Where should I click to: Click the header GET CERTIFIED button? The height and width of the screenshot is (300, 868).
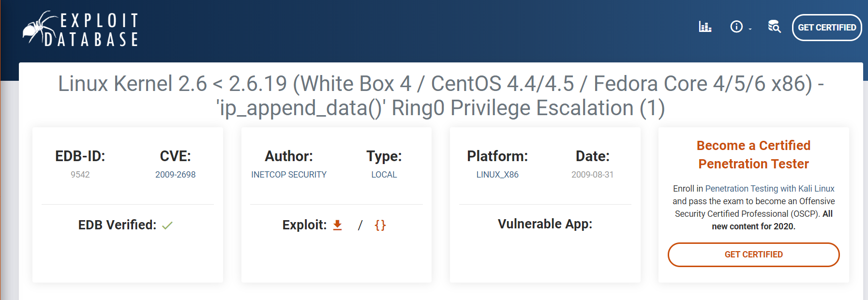[827, 28]
